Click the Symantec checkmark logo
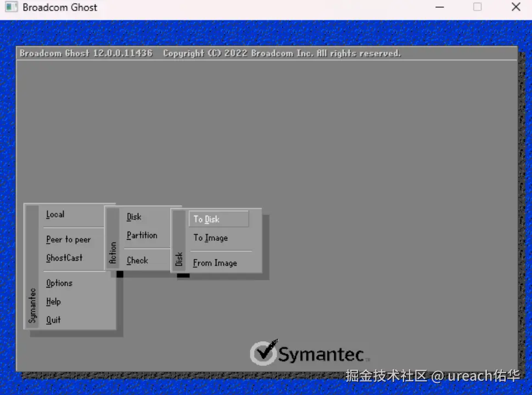532x395 pixels. (x=263, y=353)
